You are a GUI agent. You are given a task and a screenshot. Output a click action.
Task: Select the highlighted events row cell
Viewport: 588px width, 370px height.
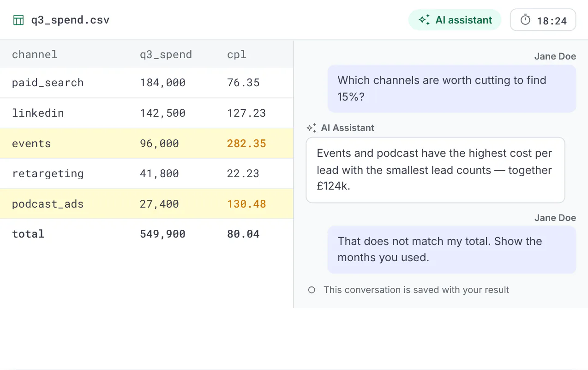[31, 143]
